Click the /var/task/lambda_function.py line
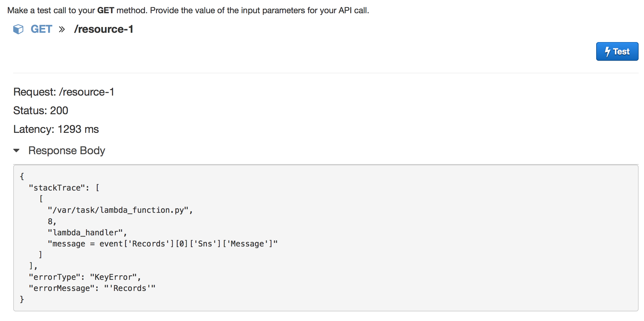Screen dimensions: 644x321 click(x=120, y=210)
